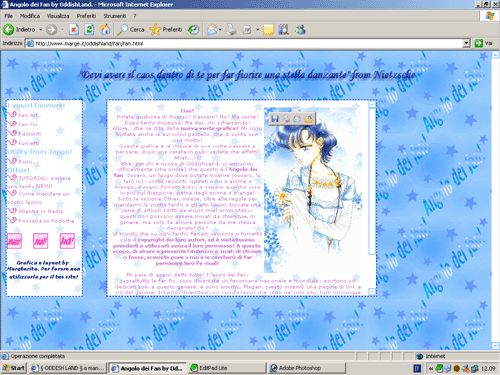Click inner frame scrollbar up arrow
500x375 pixels.
pyautogui.click(x=372, y=104)
